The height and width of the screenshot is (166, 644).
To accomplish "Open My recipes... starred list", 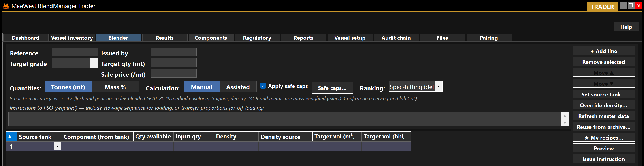I will [603, 137].
